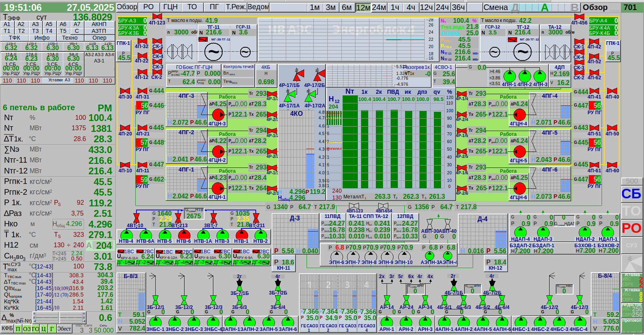Click the Техно button
The width and height of the screenshot is (644, 335).
point(70,38)
